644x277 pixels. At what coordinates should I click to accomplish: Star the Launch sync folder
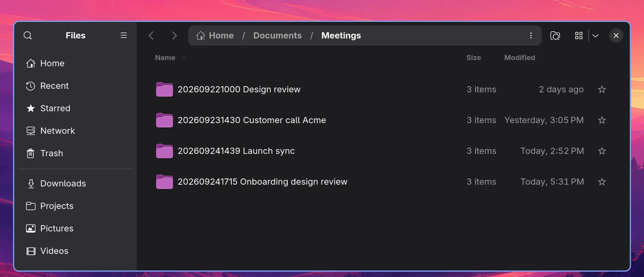coord(602,151)
